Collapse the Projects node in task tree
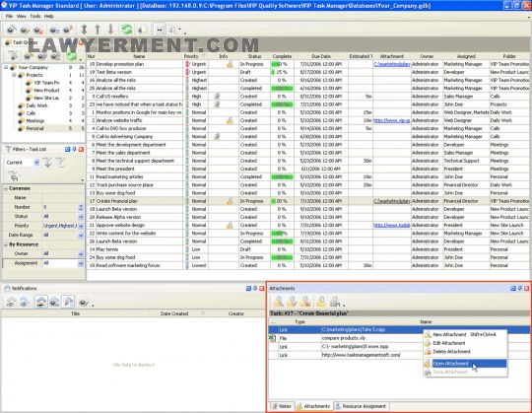This screenshot has height=413, width=532. 14,75
